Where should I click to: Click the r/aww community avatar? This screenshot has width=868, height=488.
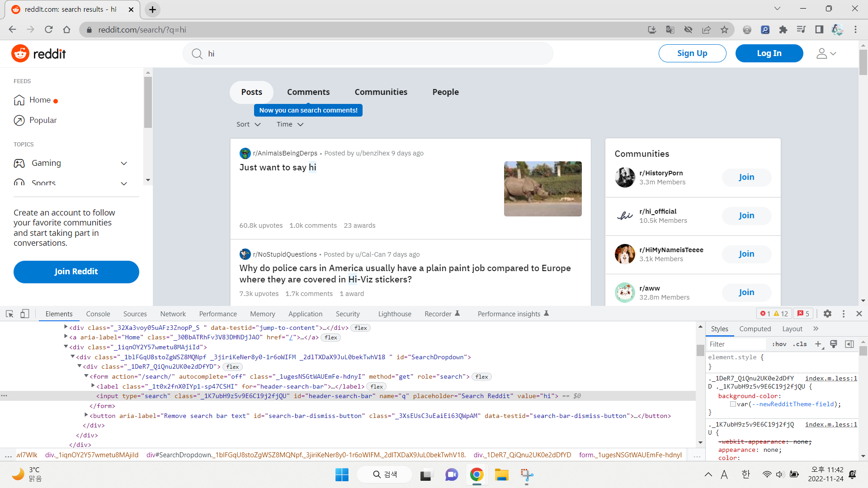[625, 292]
